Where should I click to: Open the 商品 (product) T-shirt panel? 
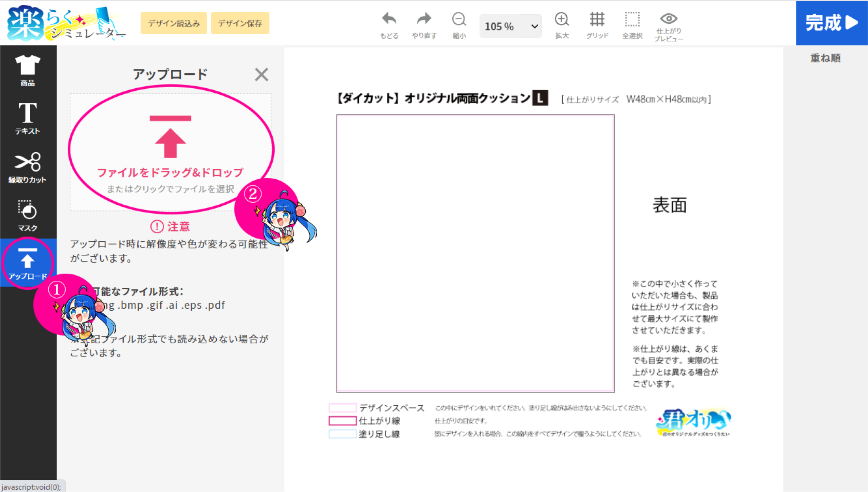pos(27,70)
